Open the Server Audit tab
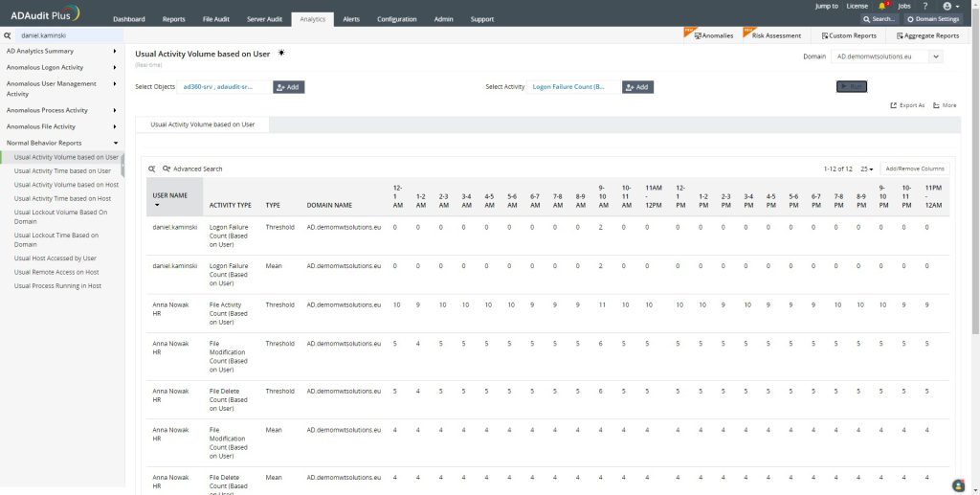The height and width of the screenshot is (495, 980). [x=263, y=19]
